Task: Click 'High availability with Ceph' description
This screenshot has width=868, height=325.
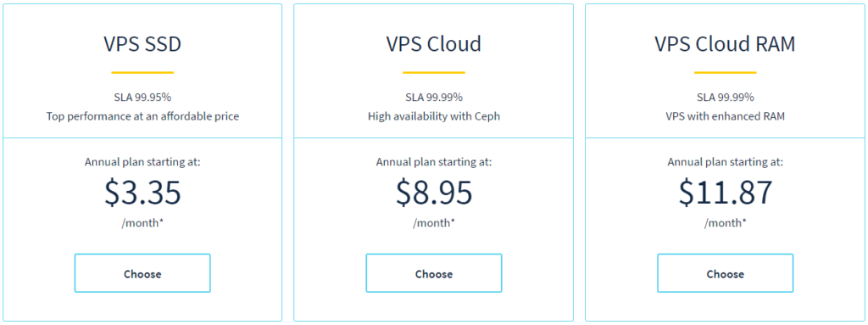Action: (434, 116)
